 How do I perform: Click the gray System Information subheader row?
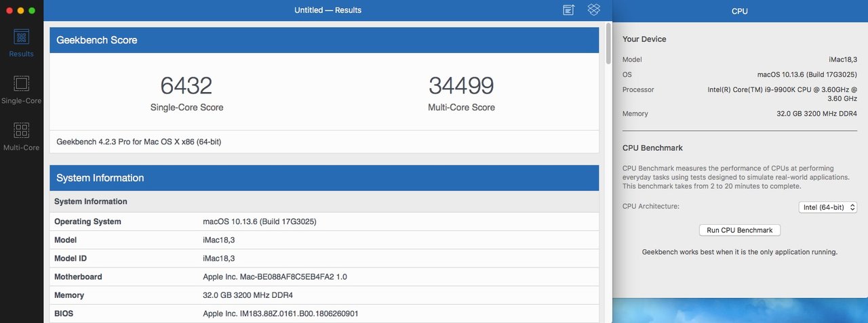tap(324, 202)
